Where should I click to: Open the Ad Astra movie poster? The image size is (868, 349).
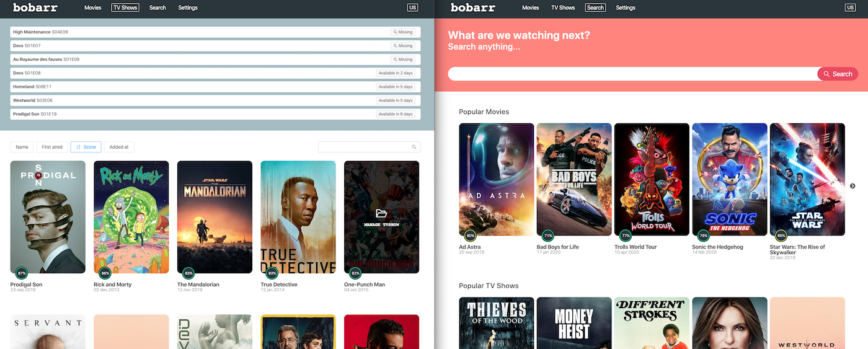point(497,179)
